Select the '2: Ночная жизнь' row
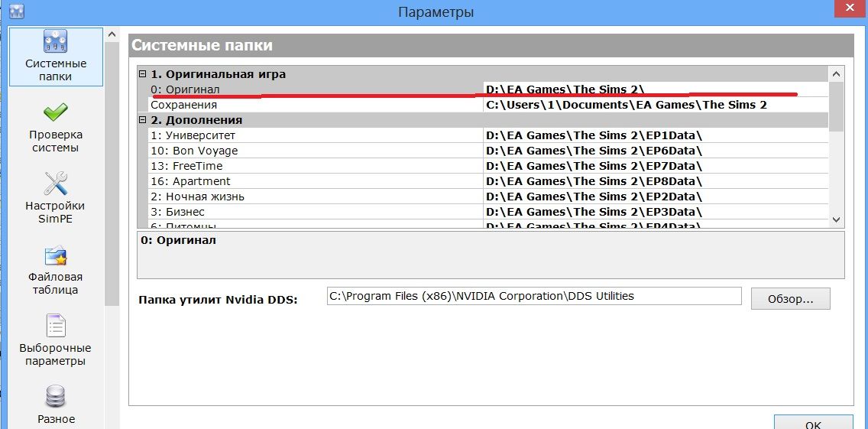This screenshot has width=868, height=429. (488, 197)
